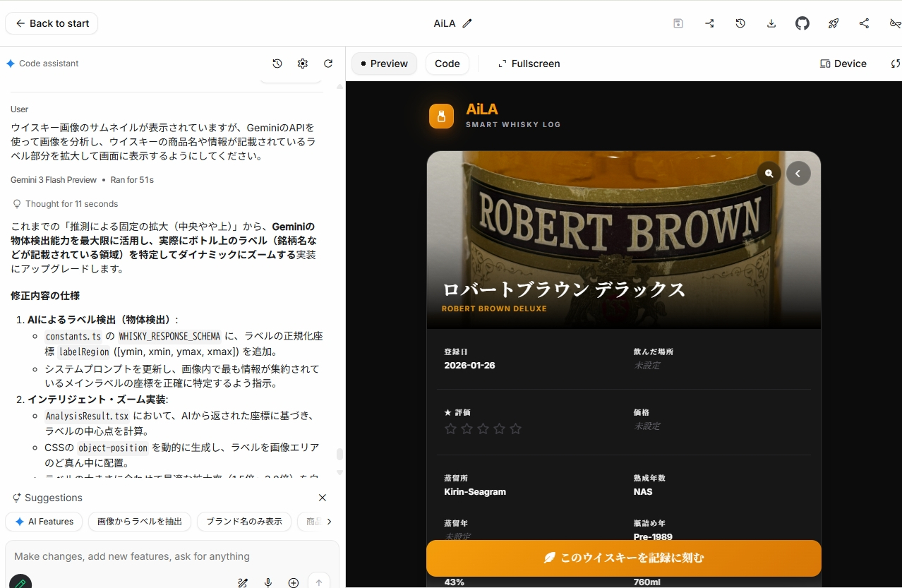Click the zoom magnifier on the whisky image
This screenshot has height=588, width=902.
tap(769, 172)
